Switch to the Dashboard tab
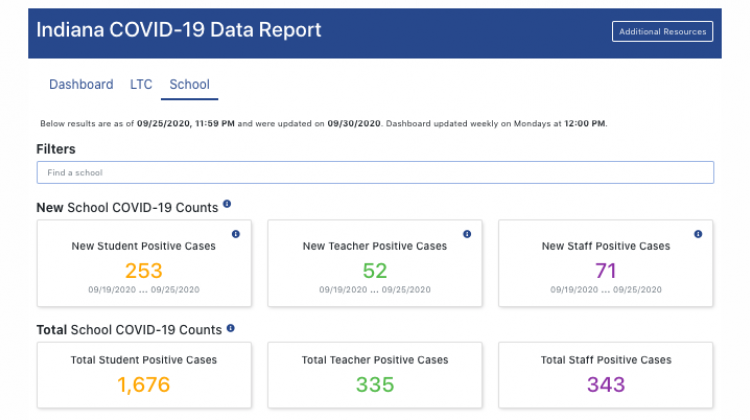This screenshot has width=750, height=420. [x=81, y=85]
